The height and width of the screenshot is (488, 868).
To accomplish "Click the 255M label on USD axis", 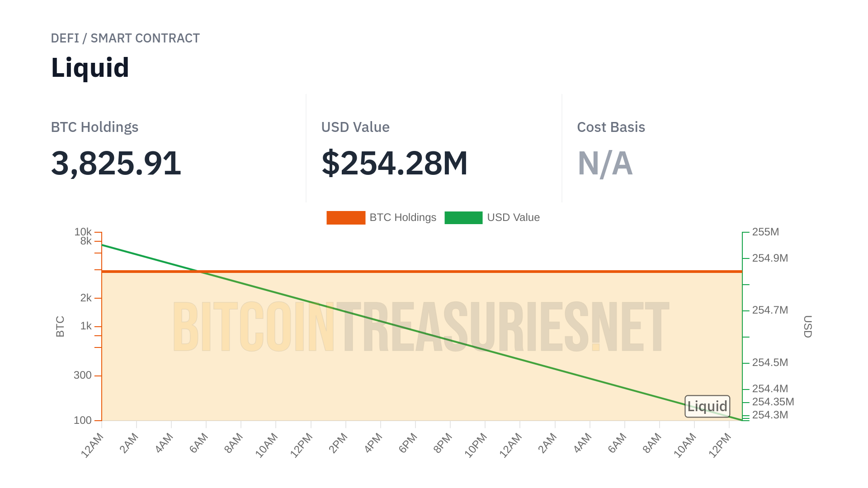I will click(765, 232).
